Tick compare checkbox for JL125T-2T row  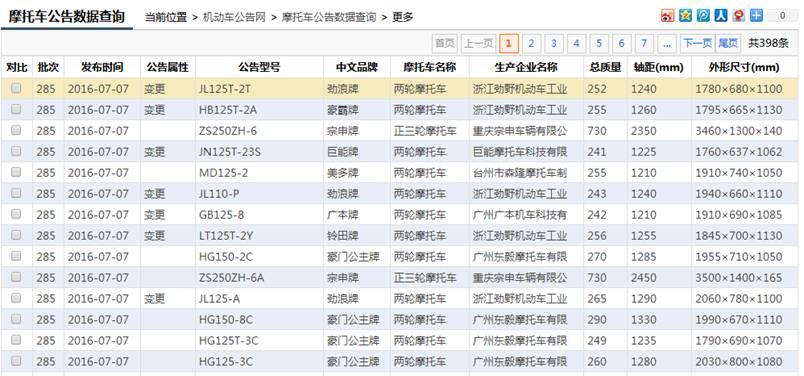pos(16,88)
